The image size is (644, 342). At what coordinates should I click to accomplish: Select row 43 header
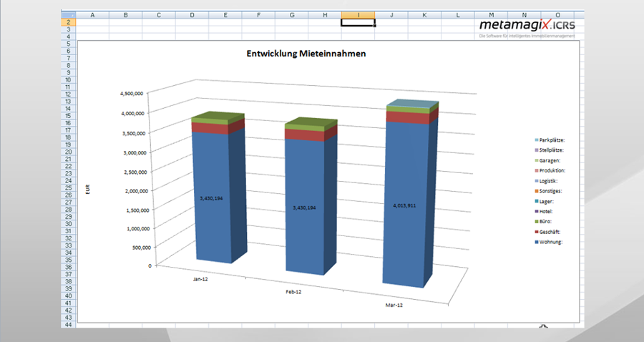[69, 318]
